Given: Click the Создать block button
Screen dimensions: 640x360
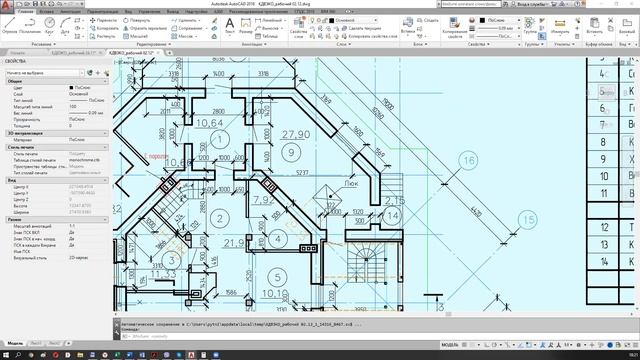Looking at the screenshot, I should [428, 20].
